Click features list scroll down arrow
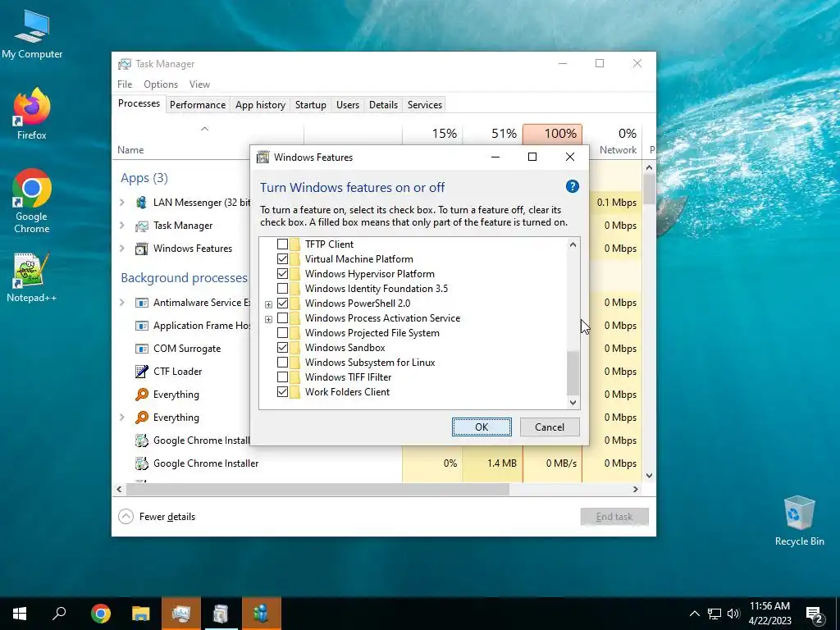Screen dimensions: 840x630 pos(573,402)
